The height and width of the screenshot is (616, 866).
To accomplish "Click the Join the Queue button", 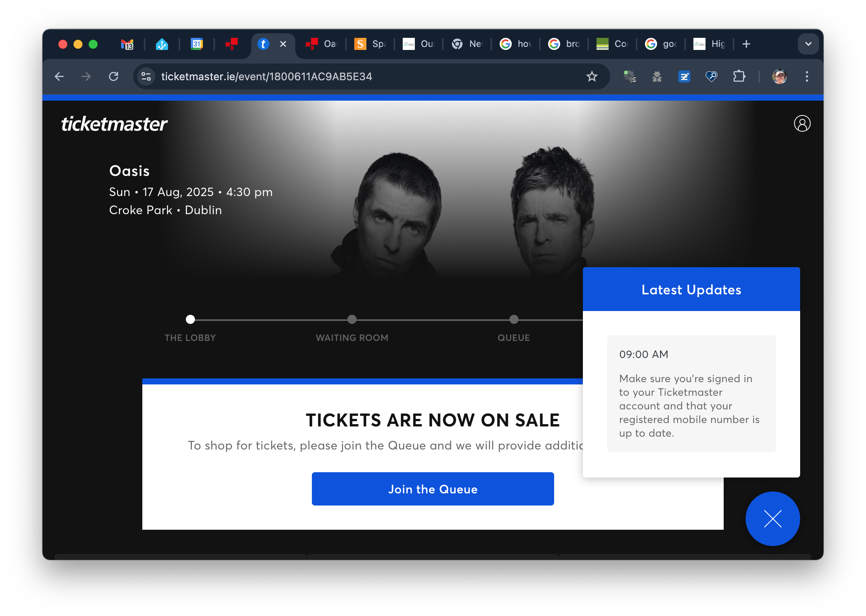I will coord(433,489).
